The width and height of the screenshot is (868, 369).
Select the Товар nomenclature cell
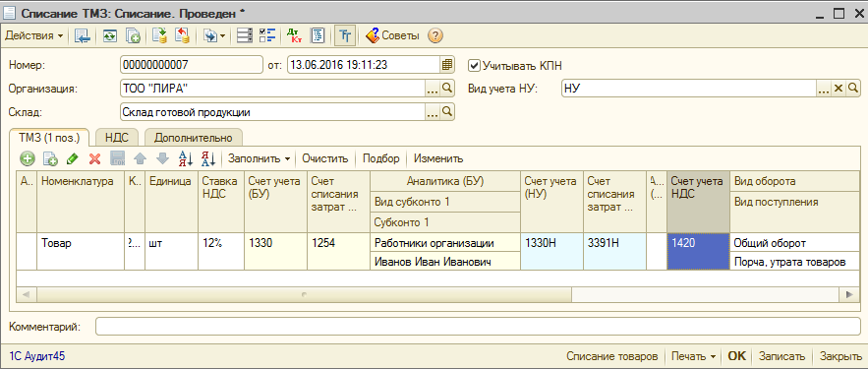point(81,252)
